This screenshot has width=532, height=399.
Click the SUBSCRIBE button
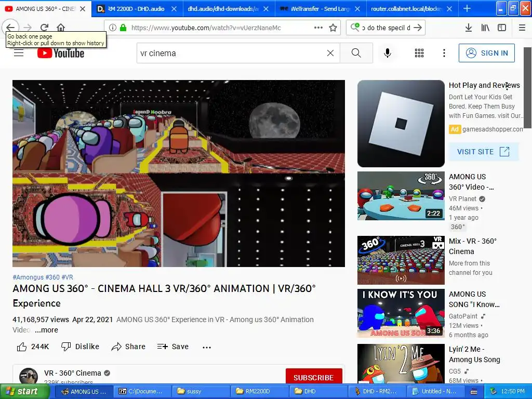(313, 377)
